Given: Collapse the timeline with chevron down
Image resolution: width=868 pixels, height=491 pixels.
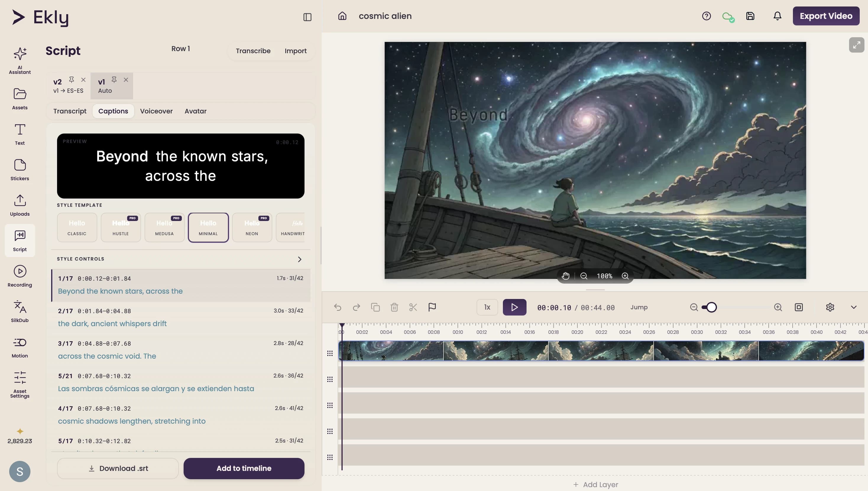Looking at the screenshot, I should [x=854, y=307].
